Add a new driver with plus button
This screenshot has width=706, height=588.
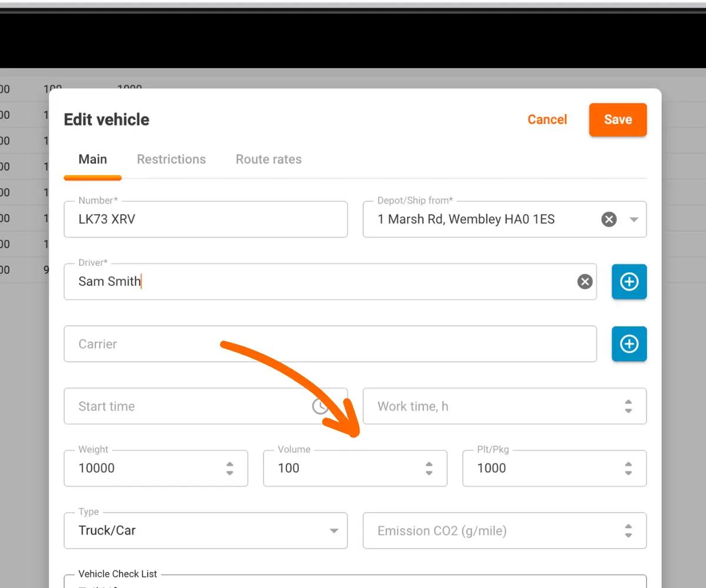[x=629, y=282]
